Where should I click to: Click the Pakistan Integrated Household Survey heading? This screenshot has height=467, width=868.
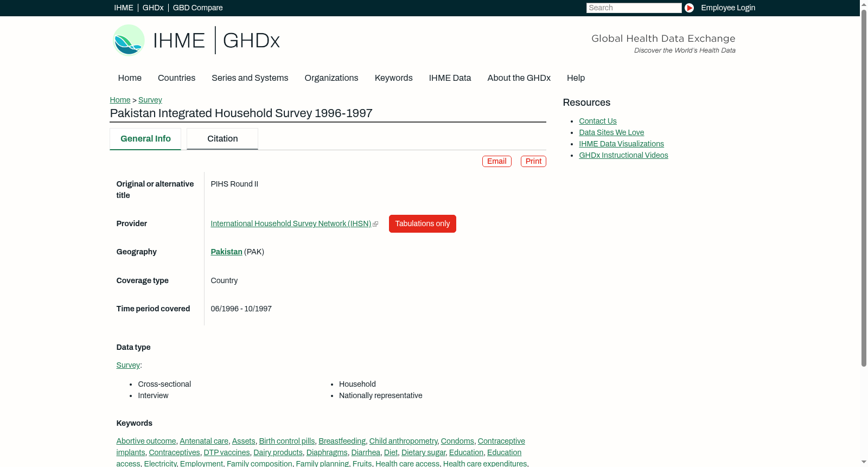click(241, 113)
